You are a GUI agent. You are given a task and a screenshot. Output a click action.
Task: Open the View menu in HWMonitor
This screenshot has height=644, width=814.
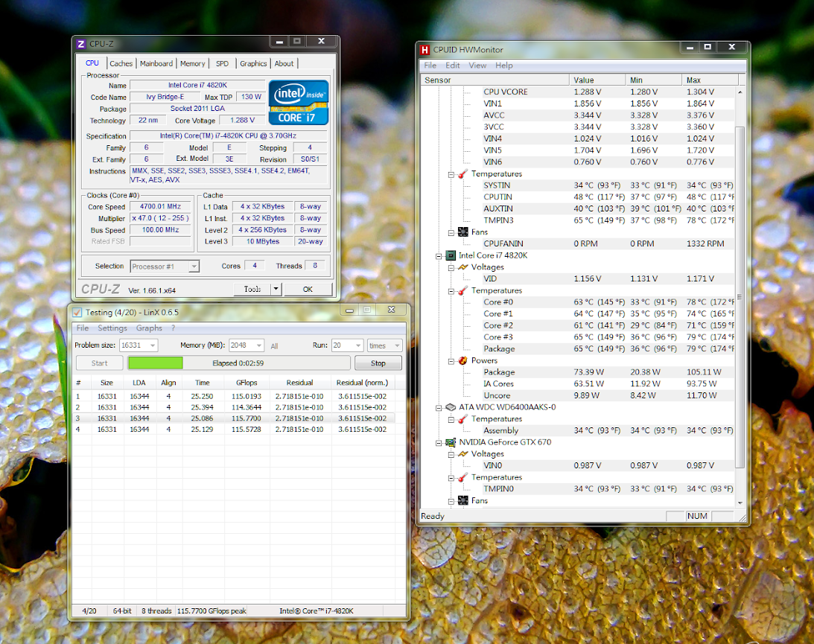(x=477, y=66)
